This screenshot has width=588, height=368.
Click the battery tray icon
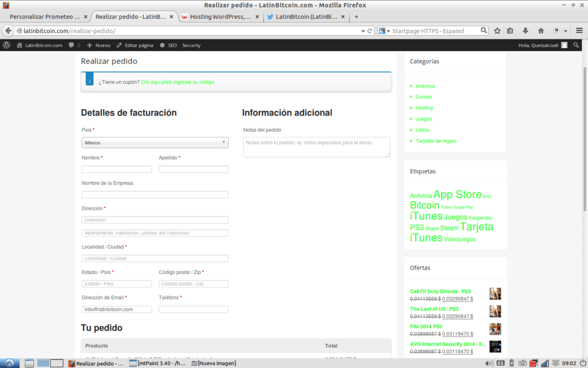tap(512, 363)
